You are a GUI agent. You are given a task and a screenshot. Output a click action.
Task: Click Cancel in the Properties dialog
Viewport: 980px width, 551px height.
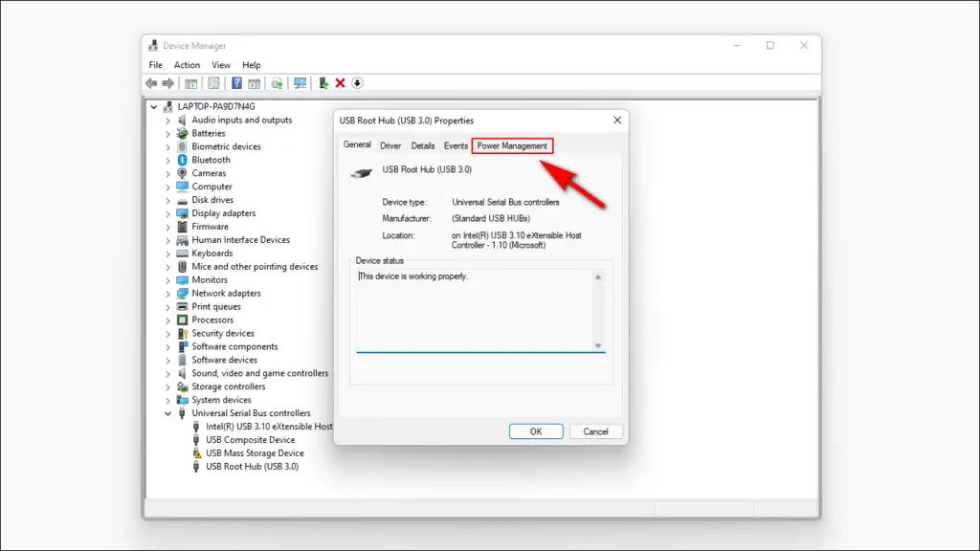(595, 431)
